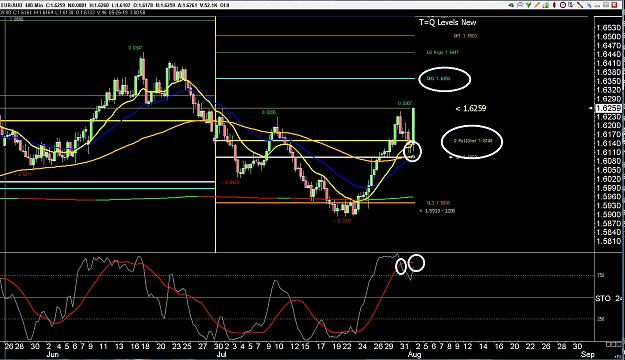The image size is (625, 360).
Task: Click the yellow vertical period divider line
Action: 215,134
